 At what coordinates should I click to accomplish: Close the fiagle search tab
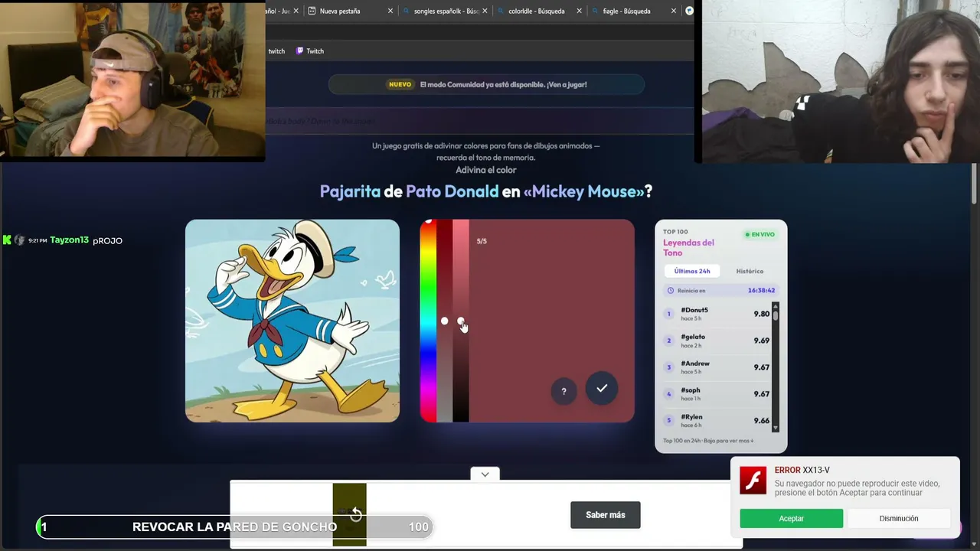(x=674, y=11)
